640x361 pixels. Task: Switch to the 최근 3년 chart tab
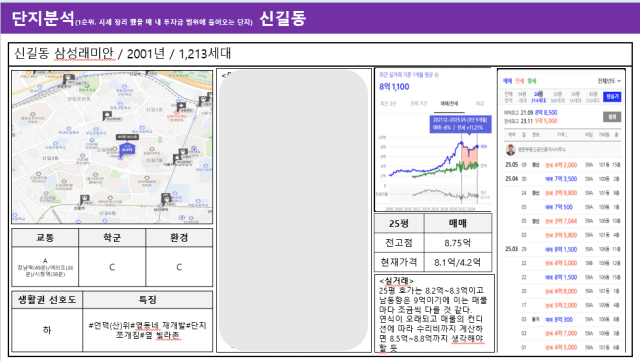(x=388, y=104)
